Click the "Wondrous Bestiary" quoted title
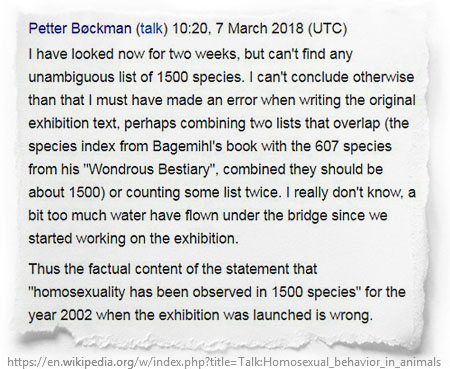This screenshot has height=369, width=450. click(149, 169)
